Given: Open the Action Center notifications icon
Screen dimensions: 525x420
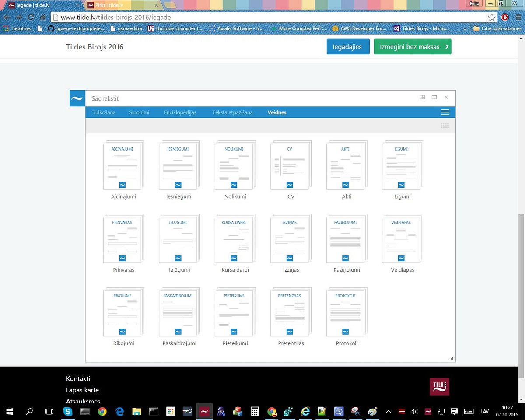Looking at the screenshot, I should pos(454,411).
